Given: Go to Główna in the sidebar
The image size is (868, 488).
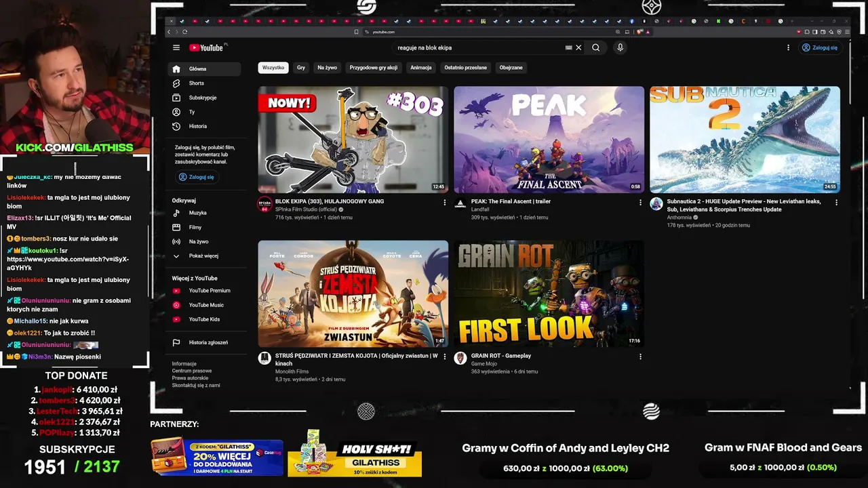Looking at the screenshot, I should point(204,69).
